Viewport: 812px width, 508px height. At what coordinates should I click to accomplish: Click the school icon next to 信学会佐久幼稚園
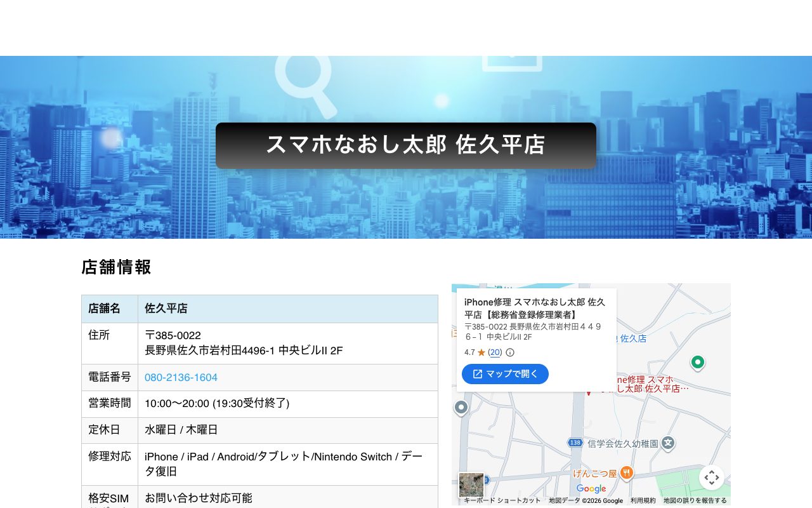tap(667, 443)
